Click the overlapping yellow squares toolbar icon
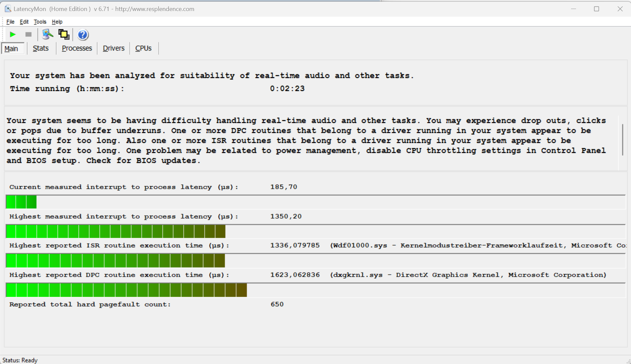 click(64, 34)
